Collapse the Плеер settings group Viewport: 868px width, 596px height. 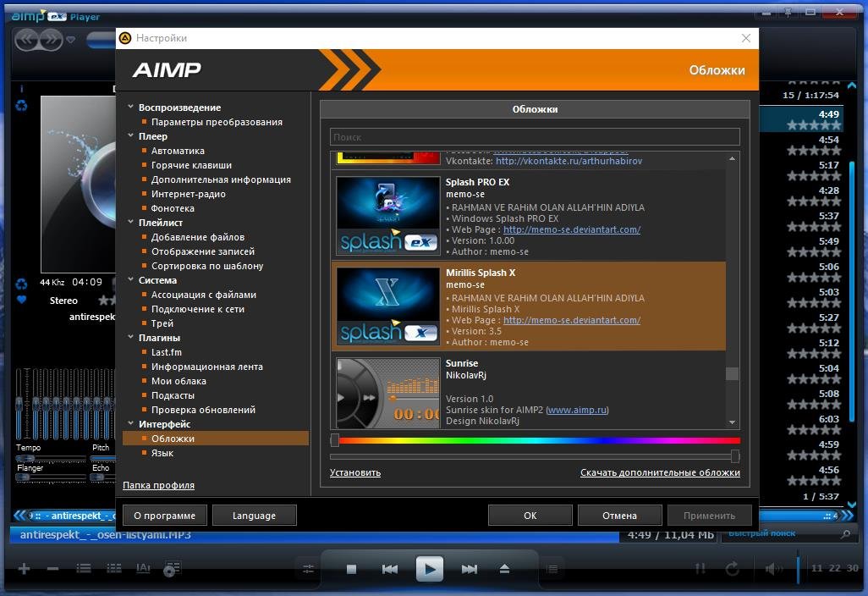(130, 136)
